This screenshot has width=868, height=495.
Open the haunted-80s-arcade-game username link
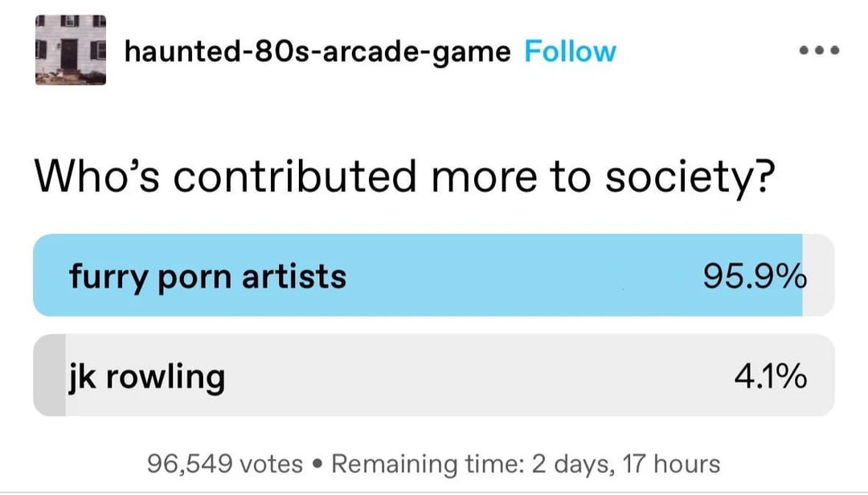click(x=317, y=51)
